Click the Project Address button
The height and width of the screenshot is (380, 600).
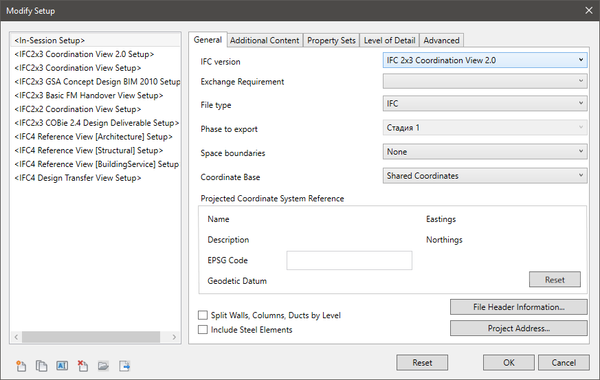tap(519, 328)
